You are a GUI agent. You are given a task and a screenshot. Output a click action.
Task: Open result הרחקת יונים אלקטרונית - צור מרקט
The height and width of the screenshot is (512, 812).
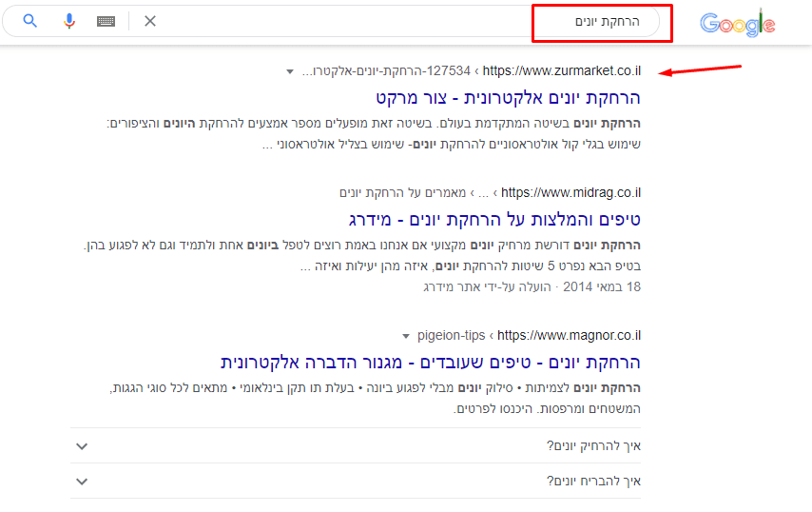[508, 97]
